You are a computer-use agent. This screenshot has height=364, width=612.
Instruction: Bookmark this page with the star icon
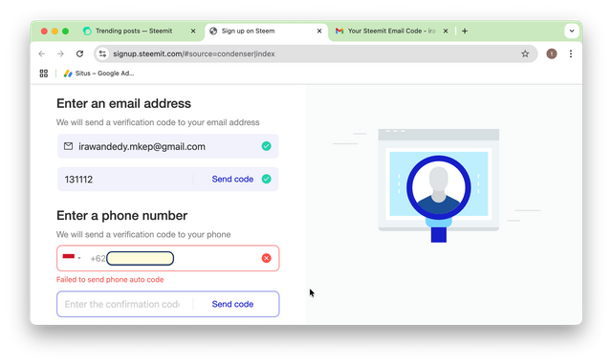click(x=525, y=54)
